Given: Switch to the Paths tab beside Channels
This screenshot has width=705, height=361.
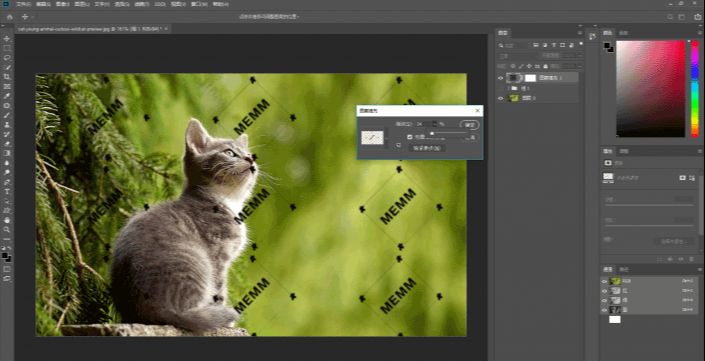Looking at the screenshot, I should 623,269.
